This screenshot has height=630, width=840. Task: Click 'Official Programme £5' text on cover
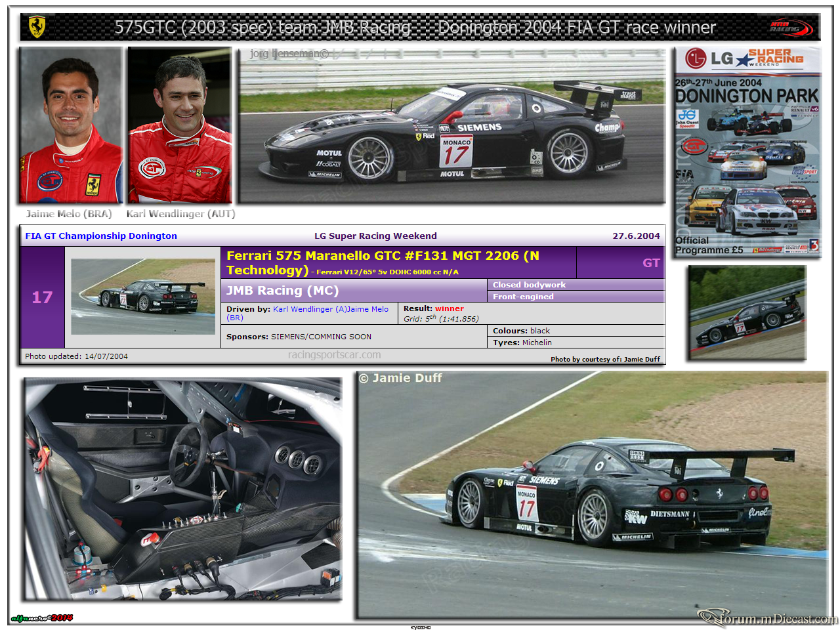click(x=709, y=245)
